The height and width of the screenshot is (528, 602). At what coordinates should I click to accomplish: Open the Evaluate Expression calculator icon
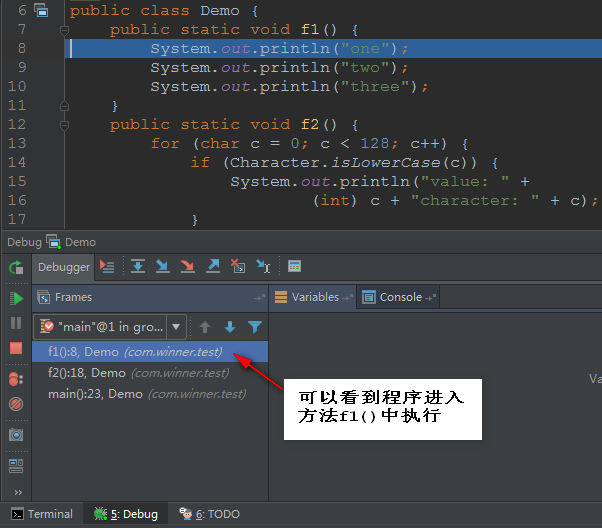coord(294,266)
